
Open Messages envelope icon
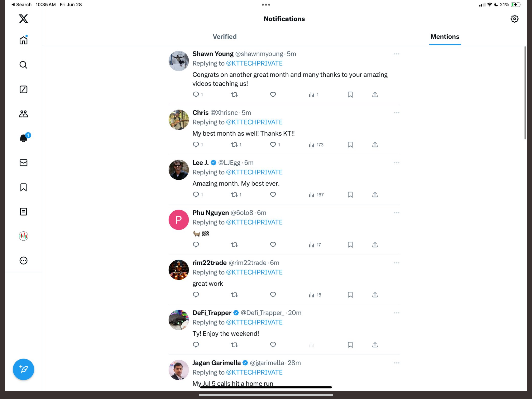tap(23, 163)
